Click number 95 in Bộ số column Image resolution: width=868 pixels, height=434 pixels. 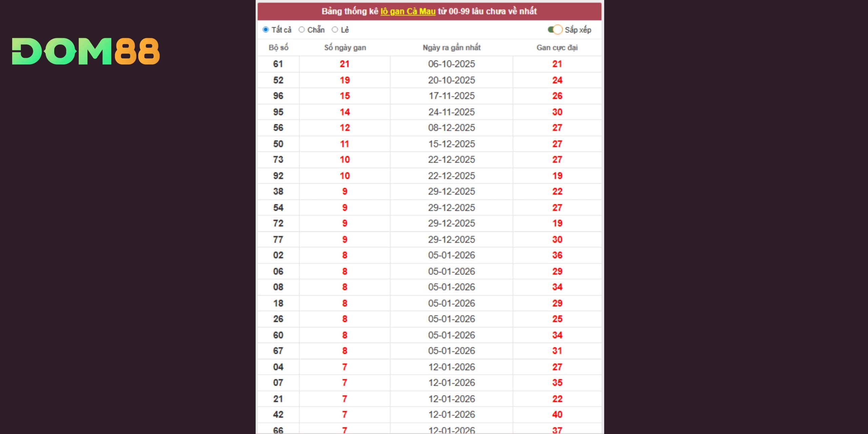point(278,112)
